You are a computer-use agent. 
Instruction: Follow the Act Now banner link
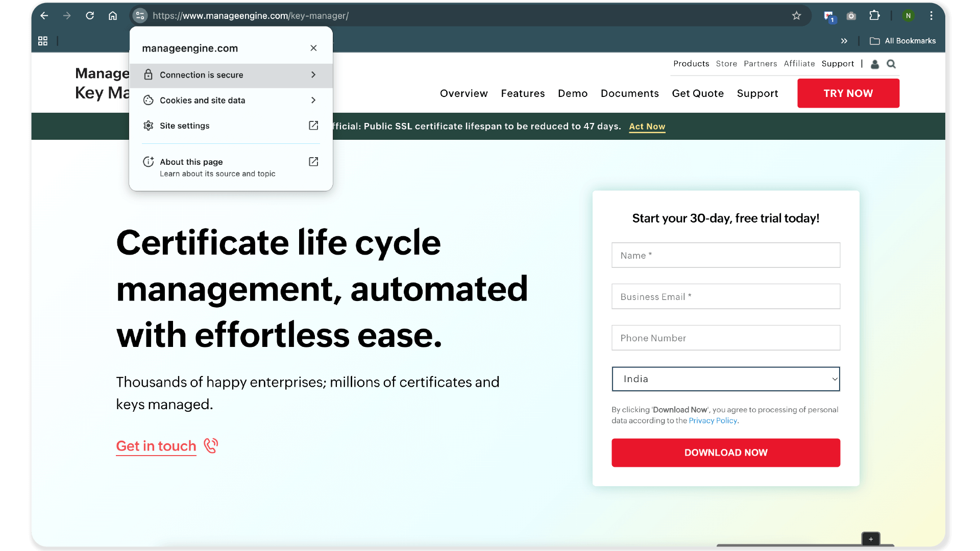coord(647,127)
